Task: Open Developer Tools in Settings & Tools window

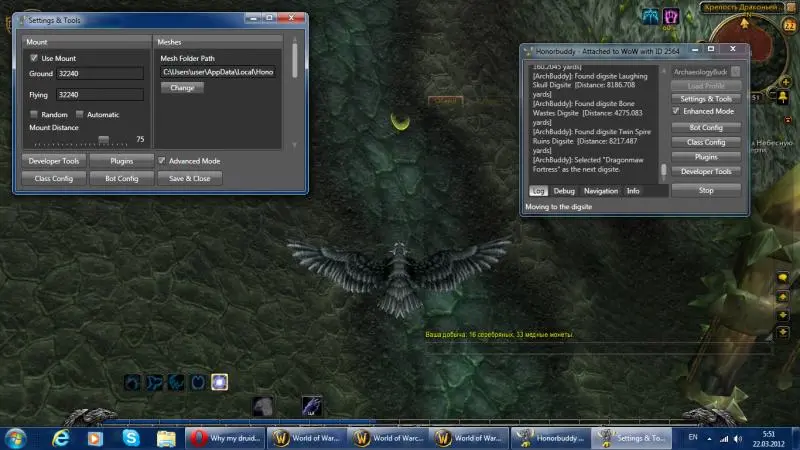Action: coord(54,161)
